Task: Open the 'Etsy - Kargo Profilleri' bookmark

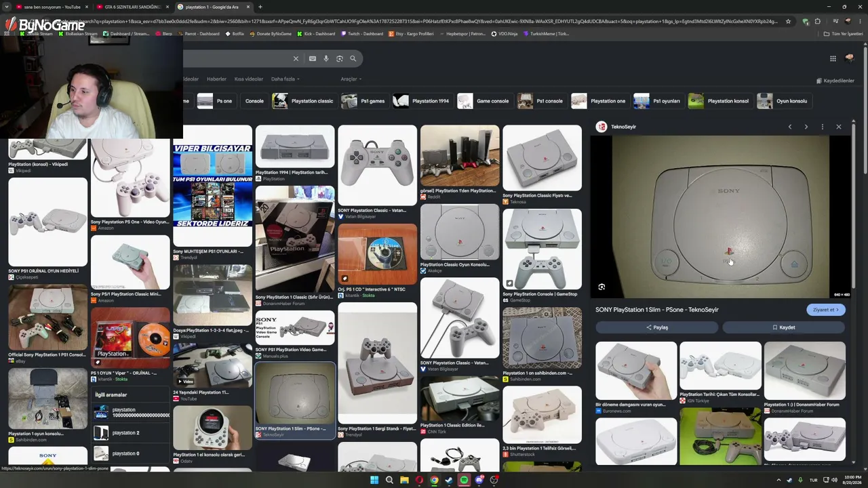Action: (411, 33)
